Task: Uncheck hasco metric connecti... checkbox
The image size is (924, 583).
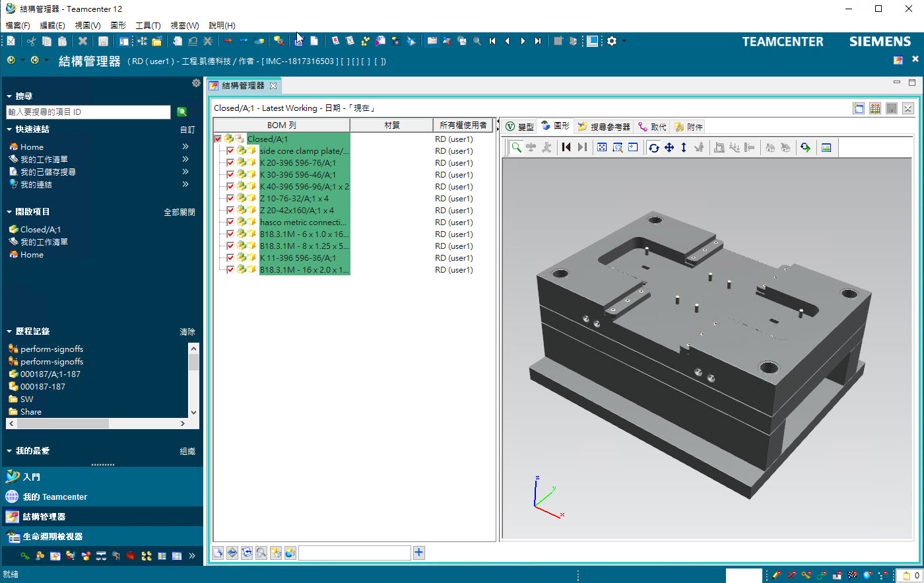Action: 230,223
